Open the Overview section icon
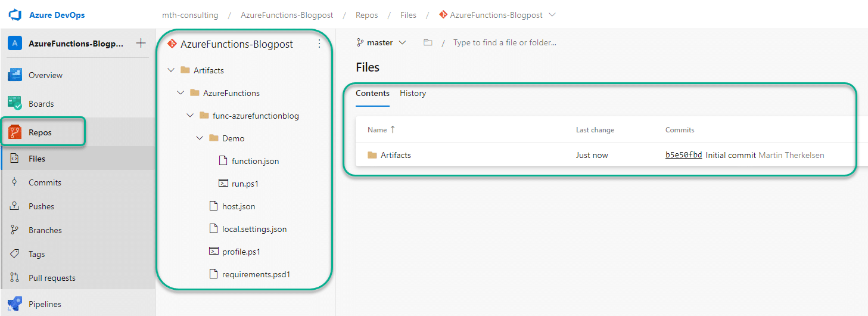 point(15,75)
